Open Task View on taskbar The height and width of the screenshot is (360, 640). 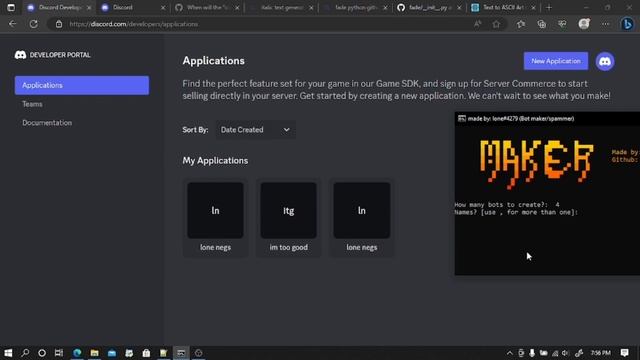click(x=59, y=353)
